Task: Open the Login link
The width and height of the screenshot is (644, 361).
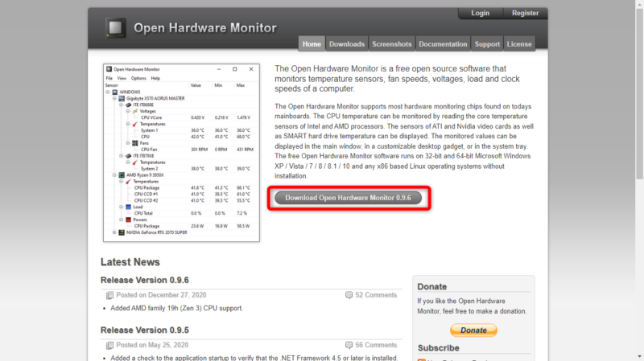Action: [x=480, y=13]
